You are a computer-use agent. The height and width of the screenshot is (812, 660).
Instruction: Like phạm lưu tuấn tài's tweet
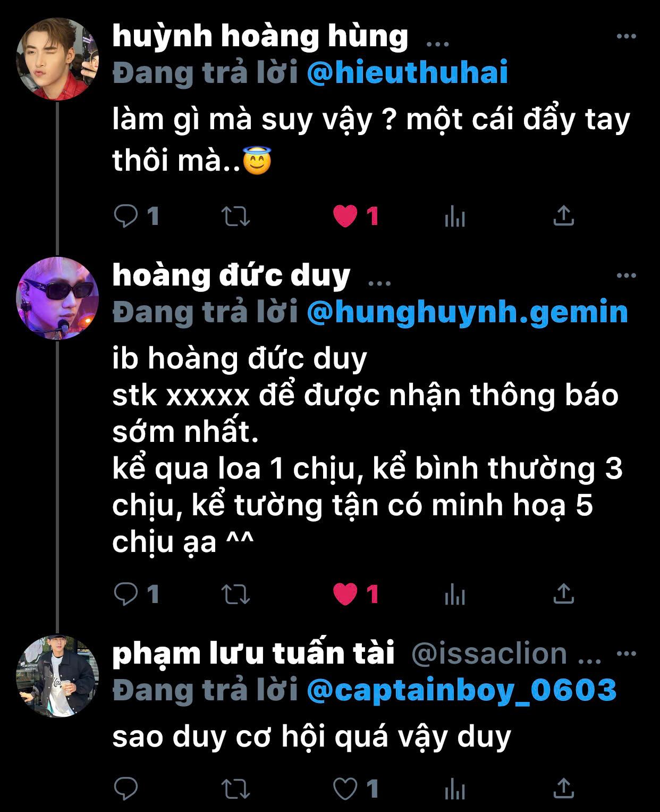pos(345,789)
